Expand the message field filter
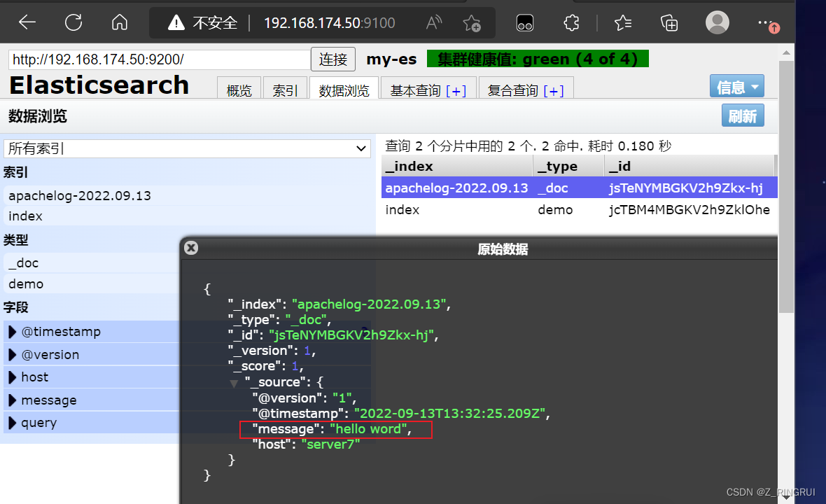Image resolution: width=826 pixels, height=504 pixels. [12, 400]
